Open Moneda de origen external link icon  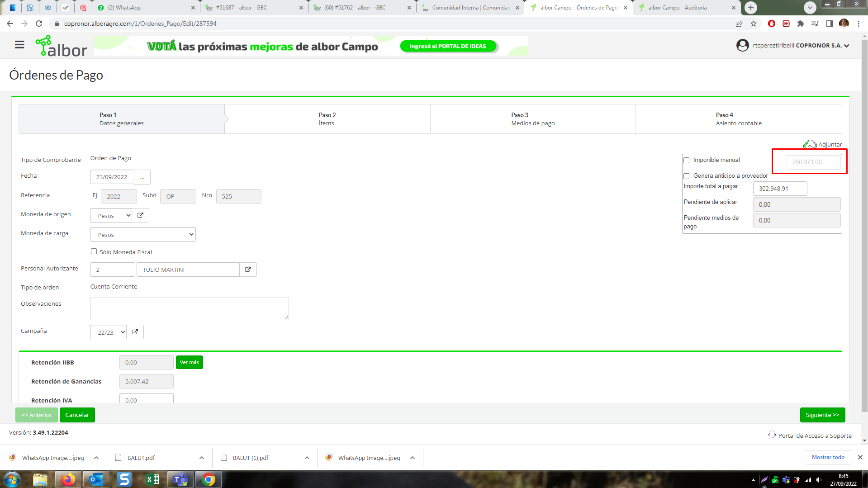pos(141,215)
